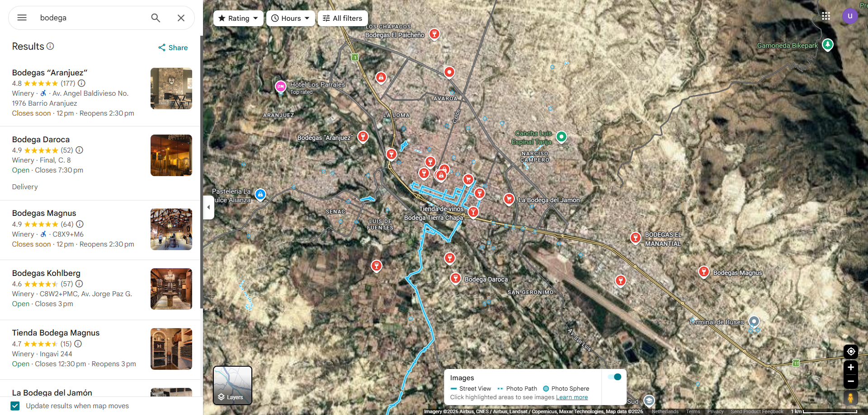Screen dimensions: 868x415
Task: Expand the Hours filter dropdown
Action: (291, 18)
